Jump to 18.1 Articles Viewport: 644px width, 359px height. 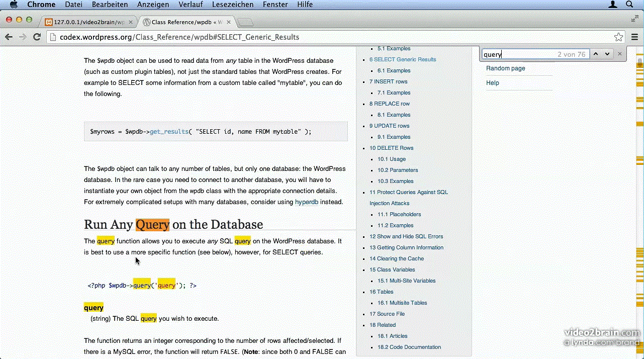point(392,336)
